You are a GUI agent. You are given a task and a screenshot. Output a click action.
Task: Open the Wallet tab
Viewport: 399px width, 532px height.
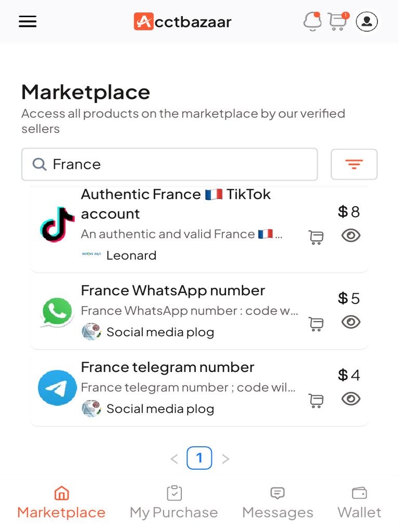click(x=359, y=502)
